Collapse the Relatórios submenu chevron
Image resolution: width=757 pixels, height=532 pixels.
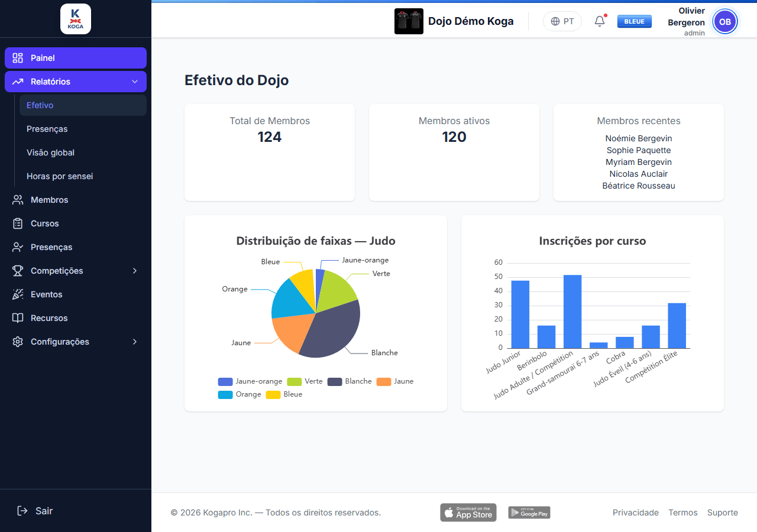[x=135, y=82]
